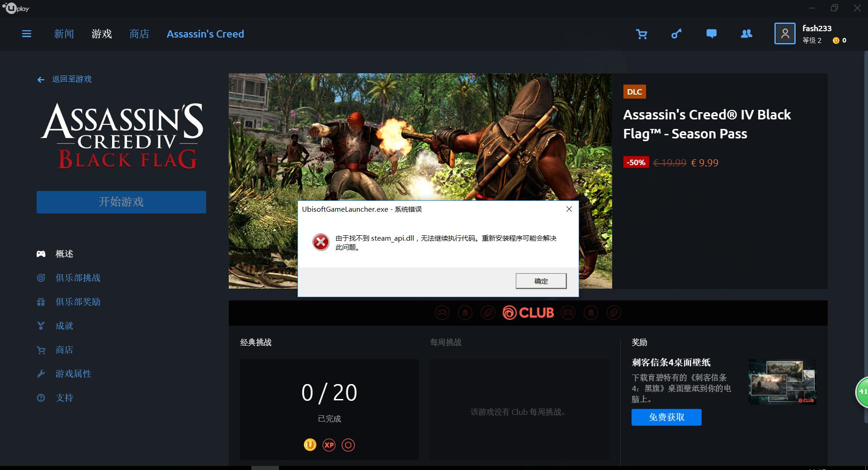Open 成就 in the sidebar
The width and height of the screenshot is (868, 470).
tap(64, 326)
